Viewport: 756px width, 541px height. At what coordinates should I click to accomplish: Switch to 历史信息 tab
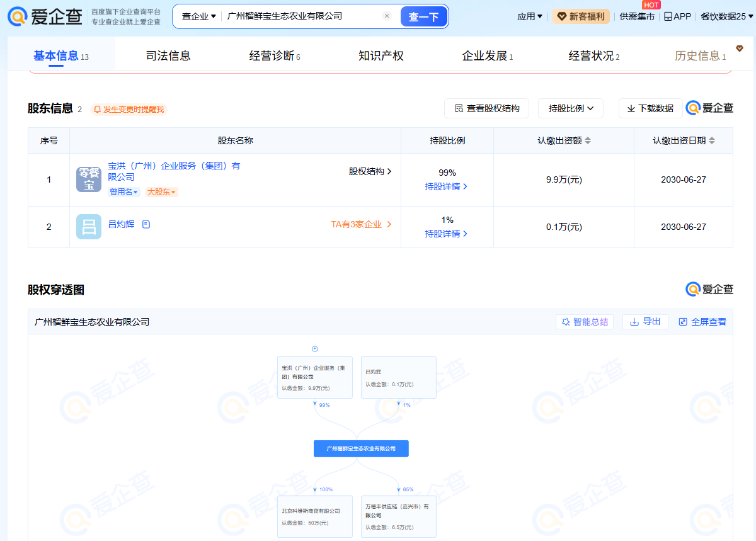[701, 55]
